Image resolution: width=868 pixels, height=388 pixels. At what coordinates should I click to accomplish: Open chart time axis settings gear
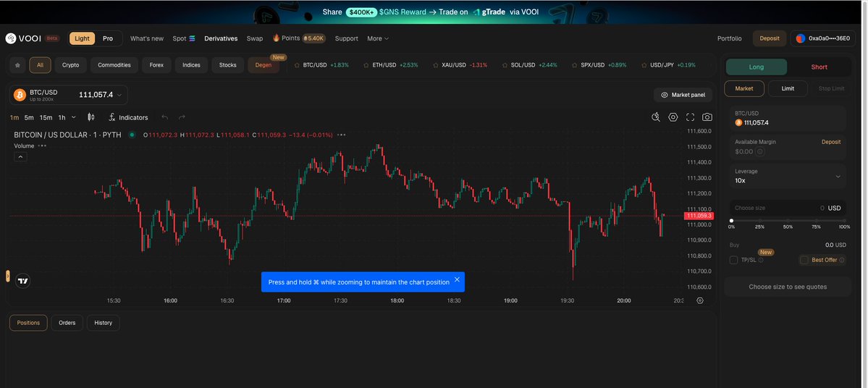coord(700,300)
